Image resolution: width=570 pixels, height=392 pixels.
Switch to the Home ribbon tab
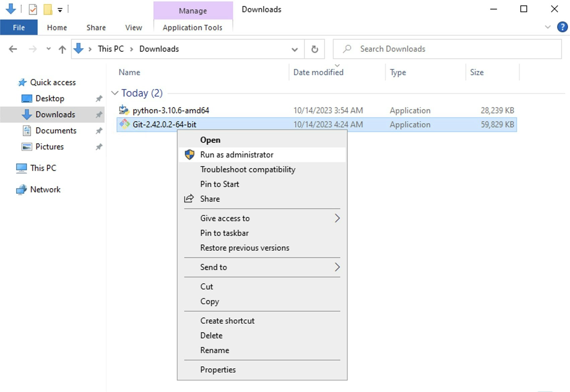pos(57,27)
